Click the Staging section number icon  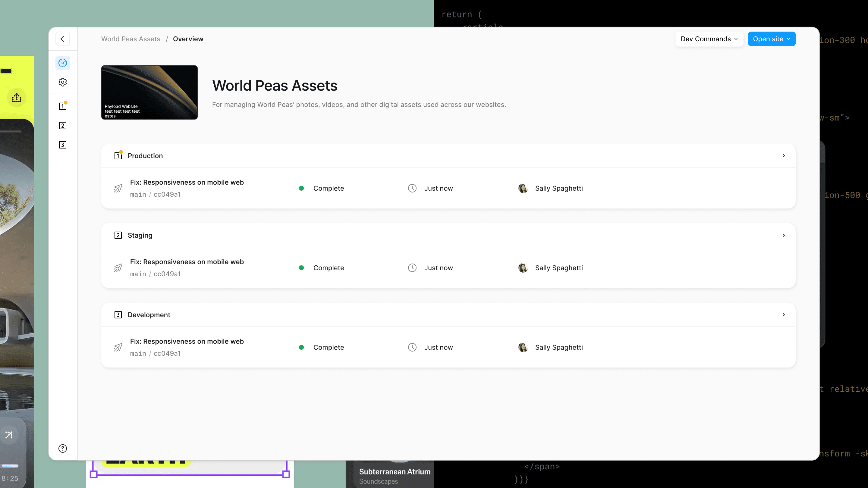pos(118,235)
